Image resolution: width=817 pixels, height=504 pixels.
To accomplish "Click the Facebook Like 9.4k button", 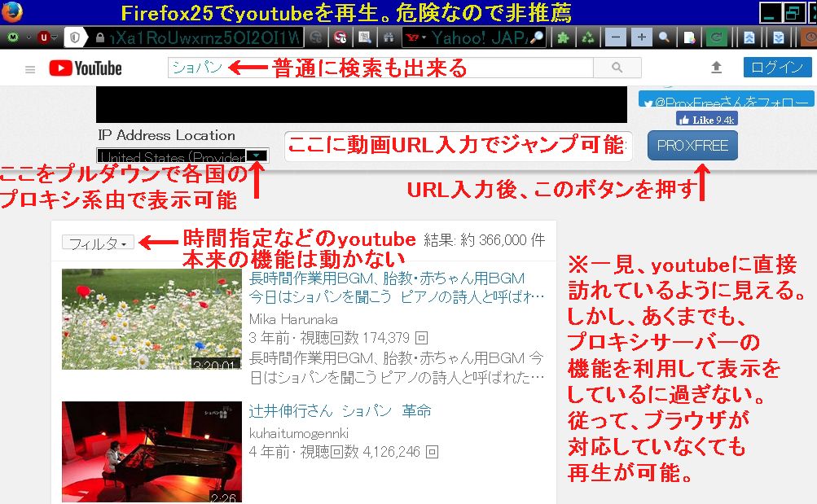I will tap(707, 119).
